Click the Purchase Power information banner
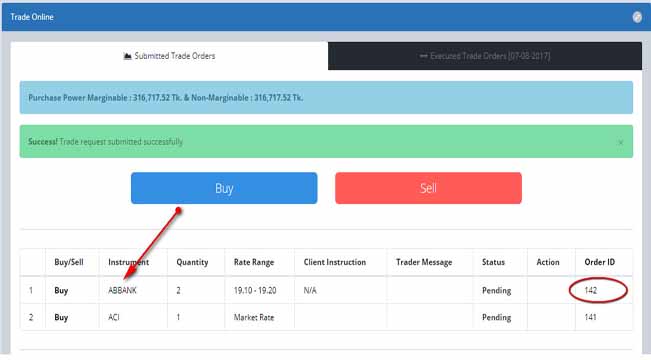Image resolution: width=651 pixels, height=360 pixels. 326,98
